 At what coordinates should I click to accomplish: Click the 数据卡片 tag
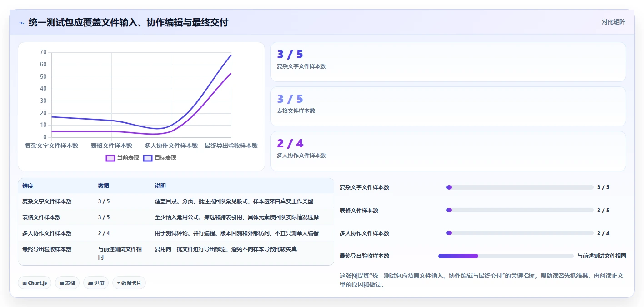(129, 283)
